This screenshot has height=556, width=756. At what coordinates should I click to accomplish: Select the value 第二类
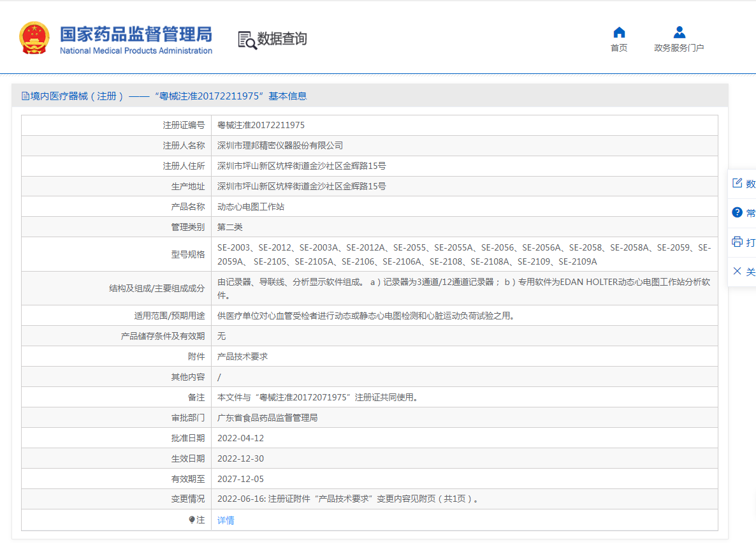coord(230,227)
